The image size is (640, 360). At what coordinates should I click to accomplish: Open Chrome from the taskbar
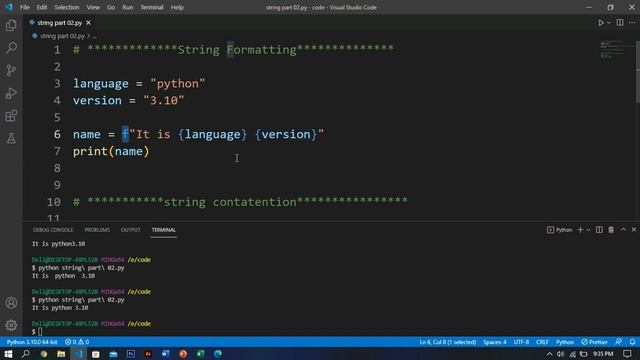pyautogui.click(x=43, y=353)
